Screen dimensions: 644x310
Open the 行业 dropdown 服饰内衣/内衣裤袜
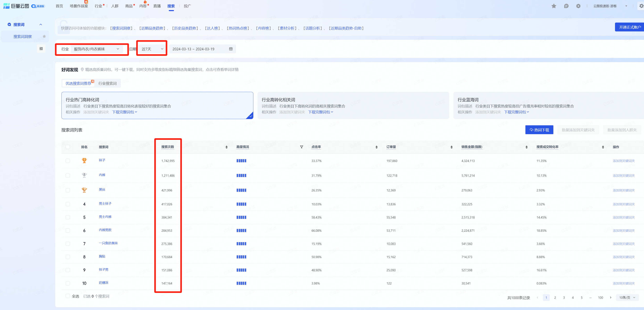[x=97, y=49]
